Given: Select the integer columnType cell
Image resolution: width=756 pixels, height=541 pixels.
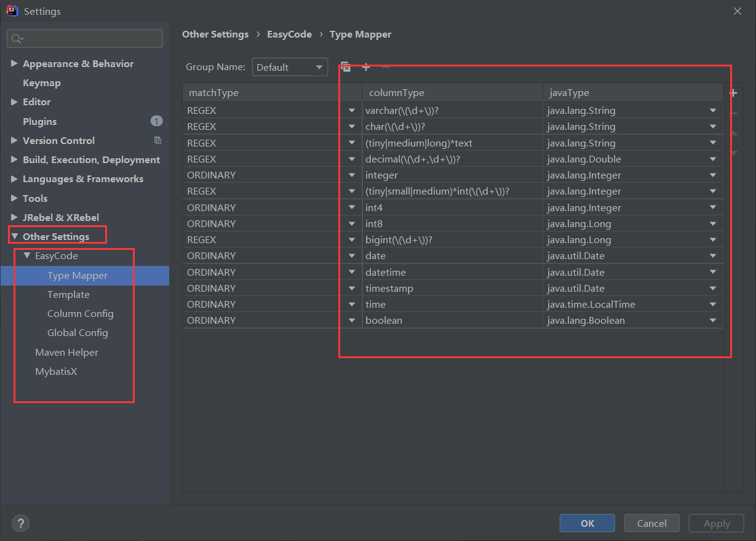Looking at the screenshot, I should (x=452, y=175).
